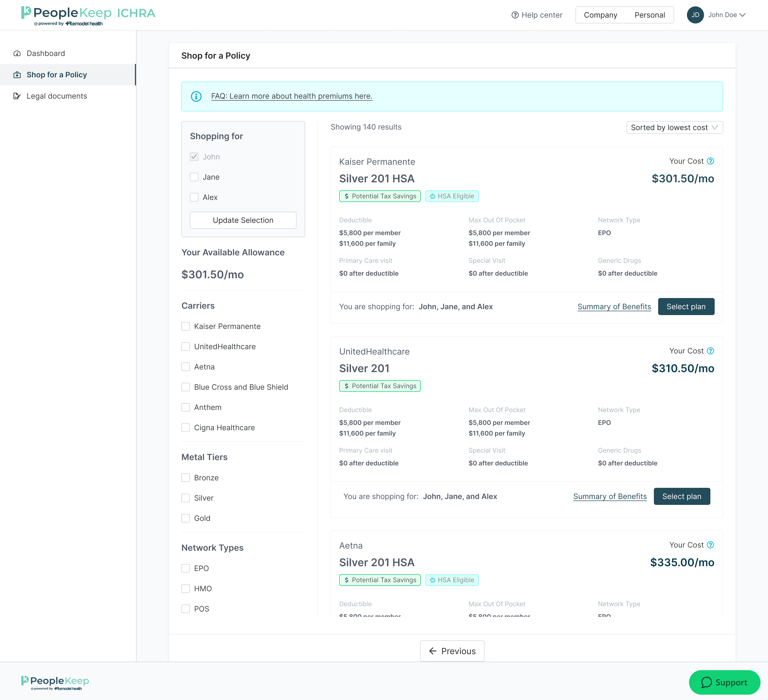
Task: Click Your Cost help icon for Kaiser plan
Action: coord(710,161)
